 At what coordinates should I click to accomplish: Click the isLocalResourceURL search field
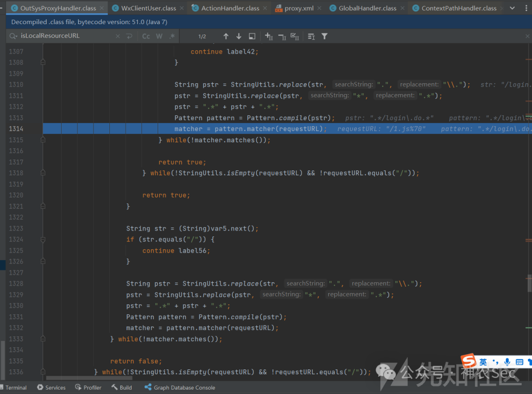point(66,36)
